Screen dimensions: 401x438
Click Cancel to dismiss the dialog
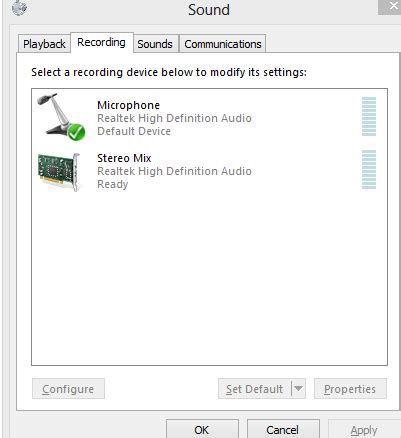point(283,429)
